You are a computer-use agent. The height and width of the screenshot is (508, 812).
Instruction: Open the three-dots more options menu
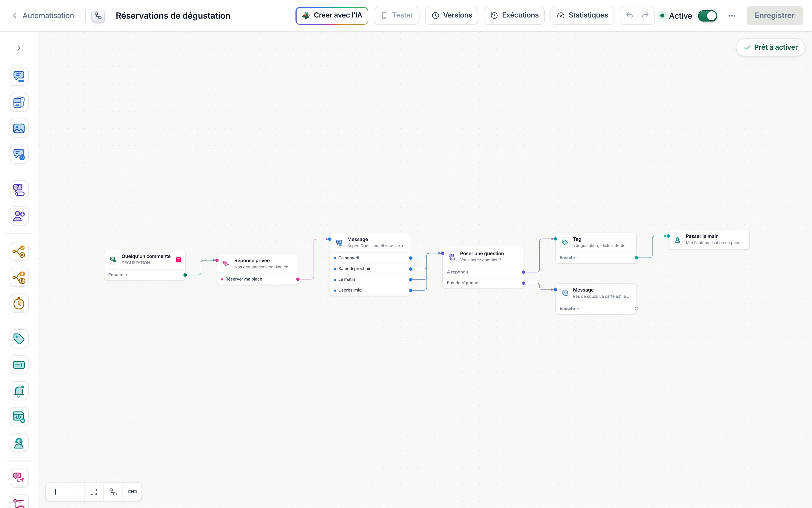pyautogui.click(x=732, y=16)
